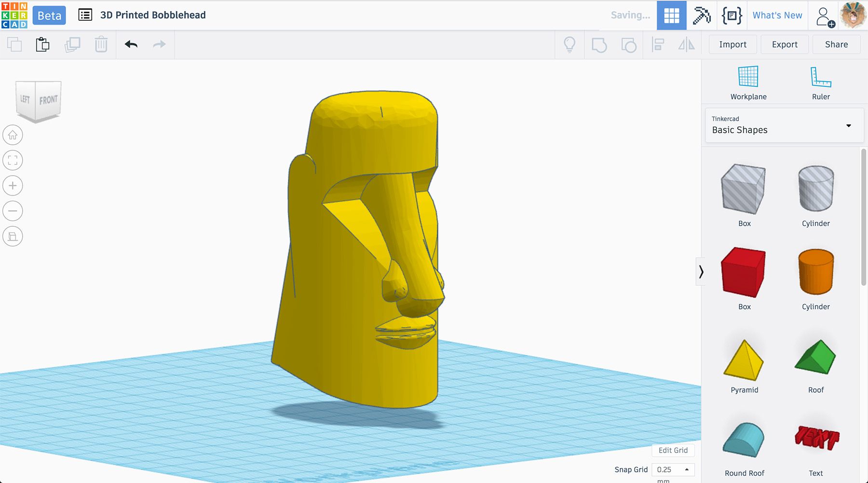868x483 pixels.
Task: Delete the selected shape using trash icon
Action: (101, 44)
